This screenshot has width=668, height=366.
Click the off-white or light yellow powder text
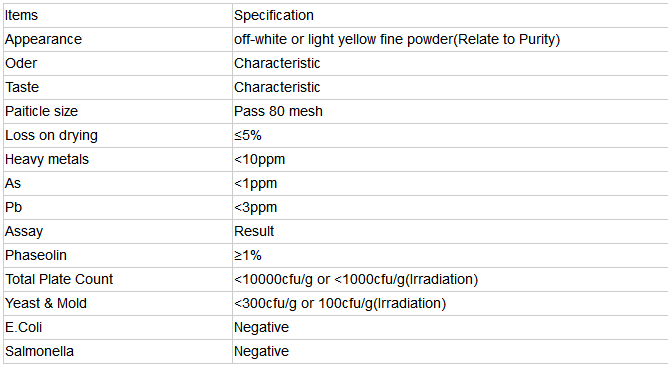coord(397,39)
